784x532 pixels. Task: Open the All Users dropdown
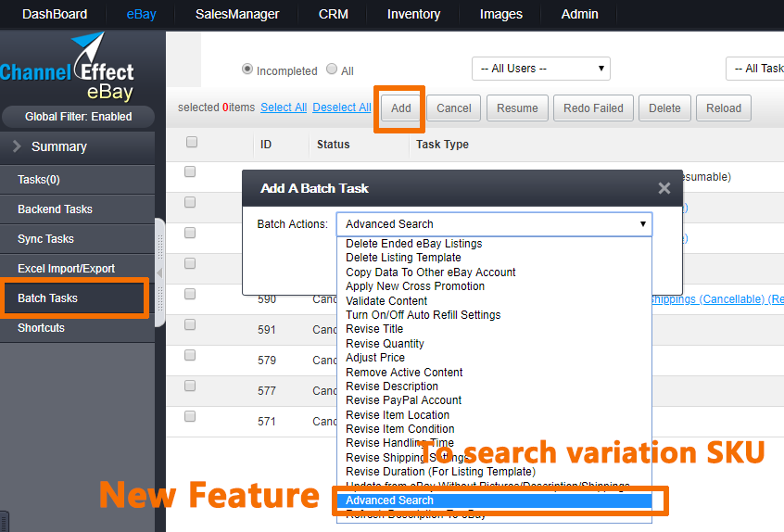(x=541, y=69)
